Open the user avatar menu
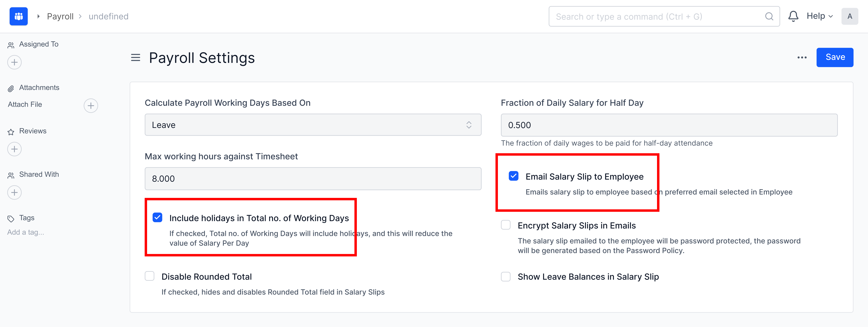This screenshot has height=327, width=868. click(x=850, y=16)
